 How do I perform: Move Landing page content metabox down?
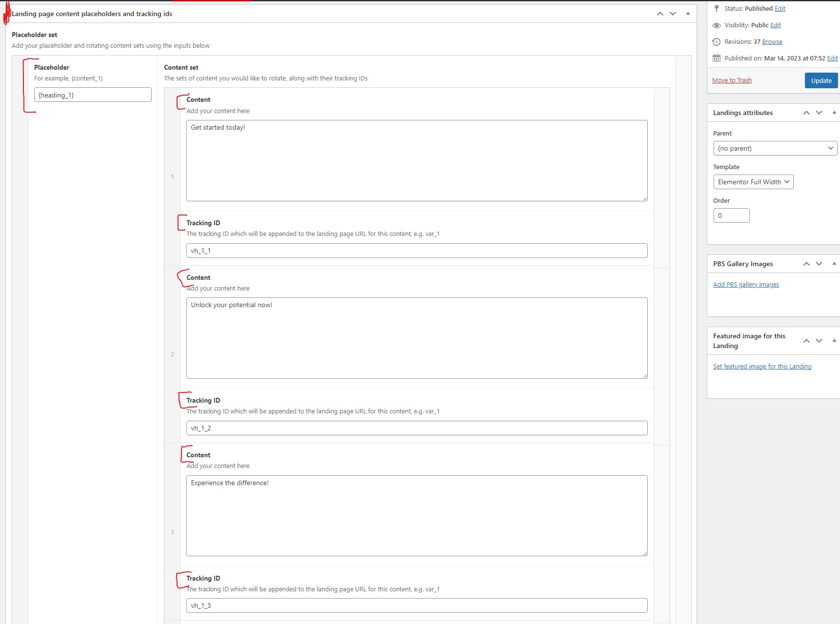[673, 14]
